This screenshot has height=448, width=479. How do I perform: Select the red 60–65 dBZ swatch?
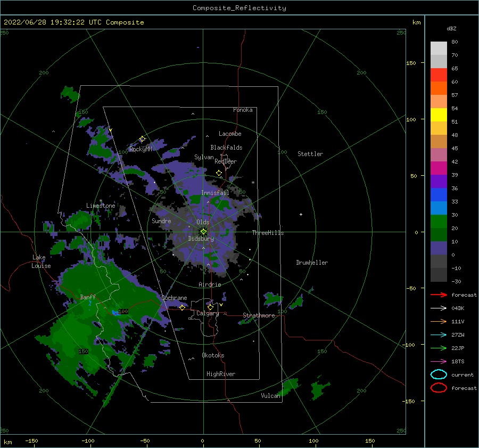point(439,75)
